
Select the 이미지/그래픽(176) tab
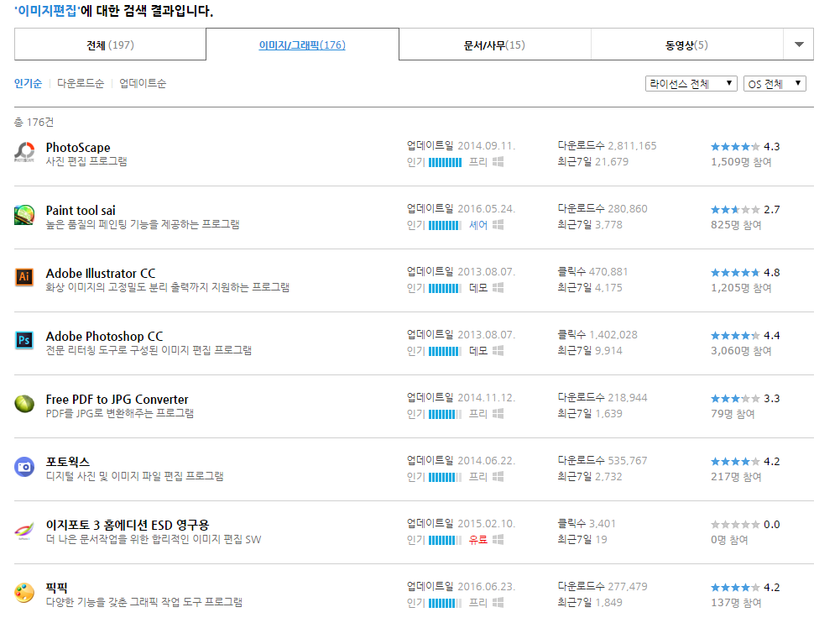302,45
